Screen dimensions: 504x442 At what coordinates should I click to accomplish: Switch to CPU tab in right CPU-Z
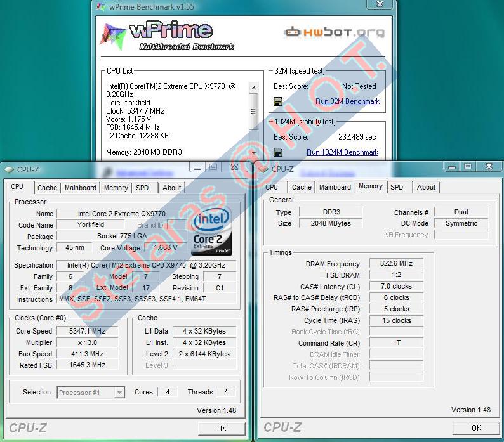pos(272,187)
